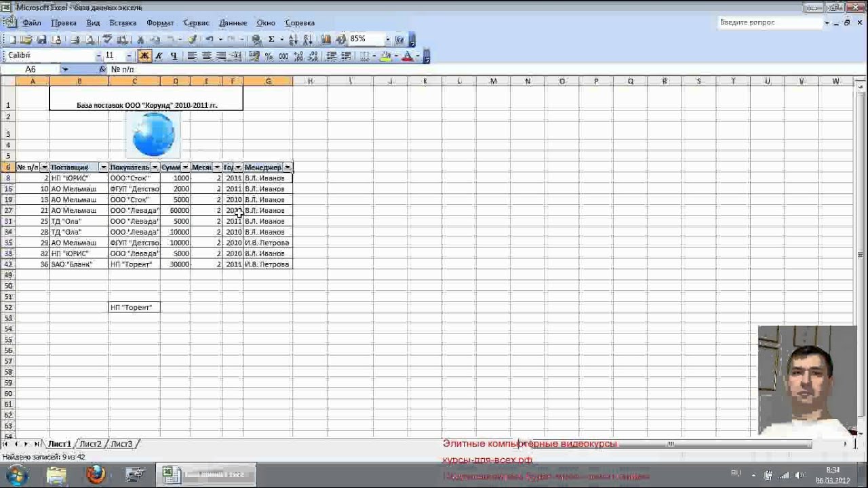The height and width of the screenshot is (488, 868).
Task: Click the Excel workbook button on the taskbar
Action: 207,475
